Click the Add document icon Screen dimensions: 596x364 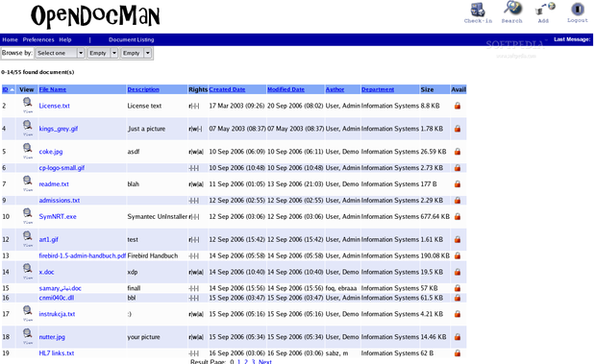544,12
